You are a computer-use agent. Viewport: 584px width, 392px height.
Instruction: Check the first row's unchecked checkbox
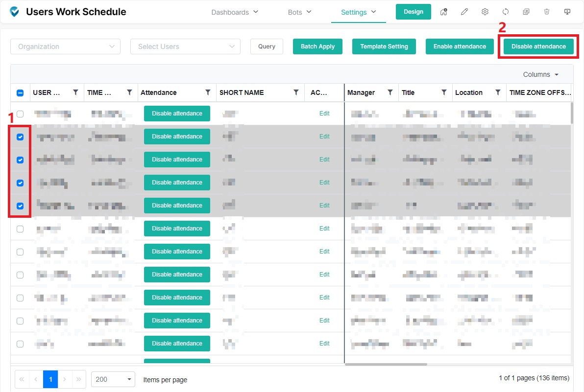[x=20, y=114]
